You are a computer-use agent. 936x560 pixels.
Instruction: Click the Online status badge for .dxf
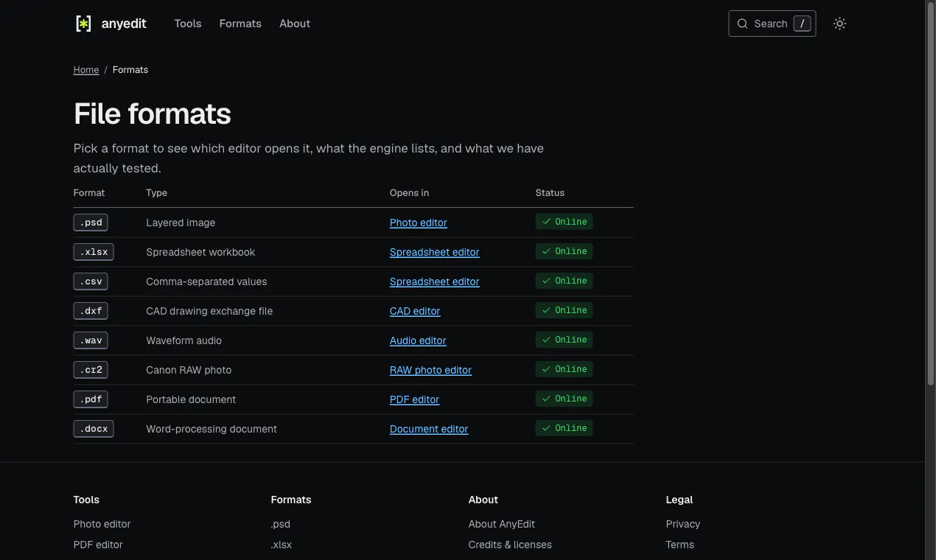(x=564, y=310)
